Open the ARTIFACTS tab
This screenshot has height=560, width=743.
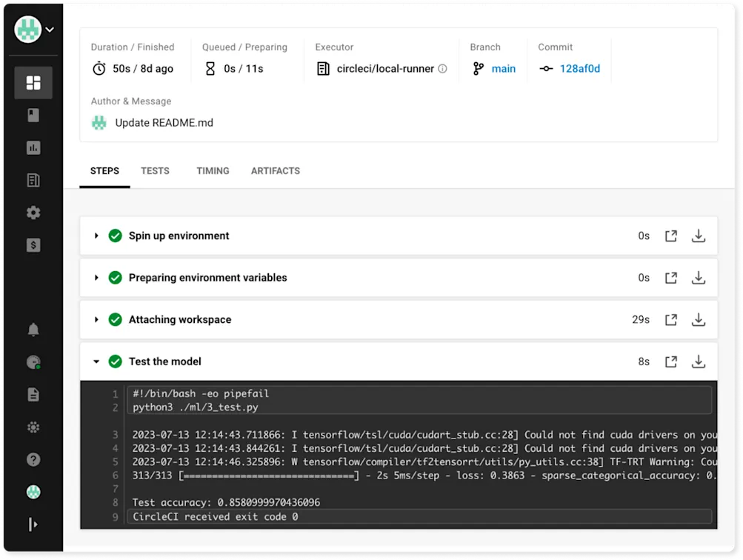[x=275, y=170]
